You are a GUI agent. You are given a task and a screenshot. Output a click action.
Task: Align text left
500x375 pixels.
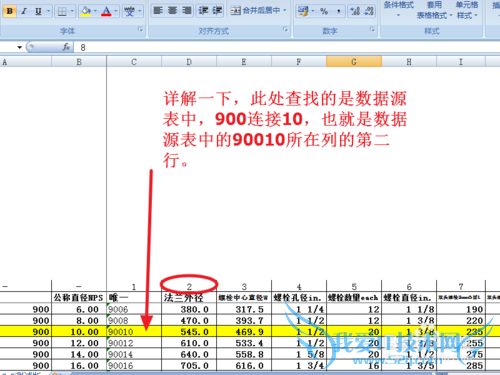click(158, 11)
